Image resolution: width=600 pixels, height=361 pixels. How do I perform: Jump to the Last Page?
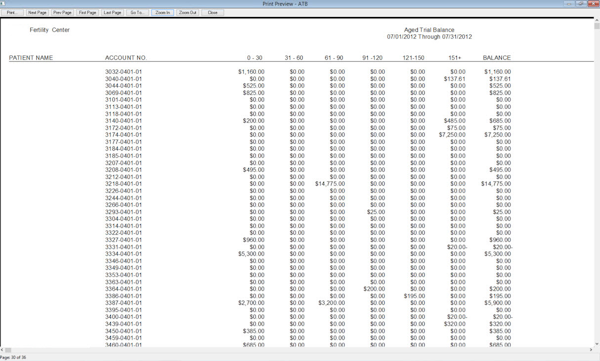[112, 13]
